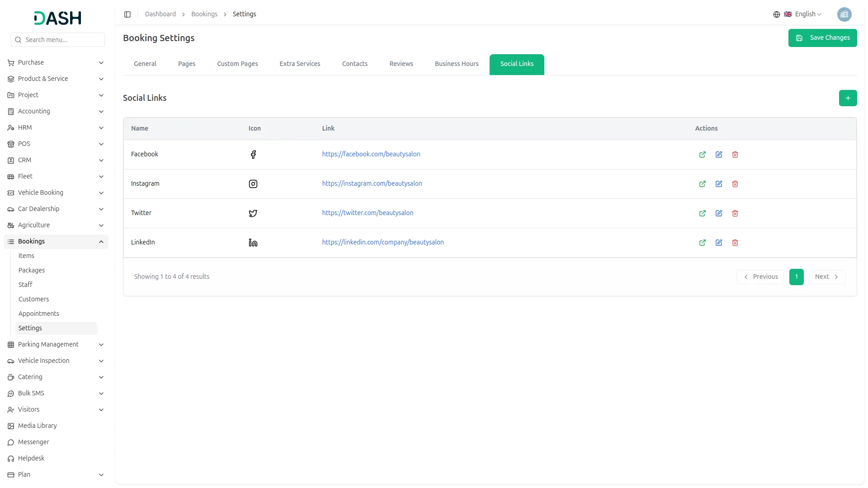Screen dimensions: 868x488
Task: Expand the Parking Management menu
Action: point(56,344)
